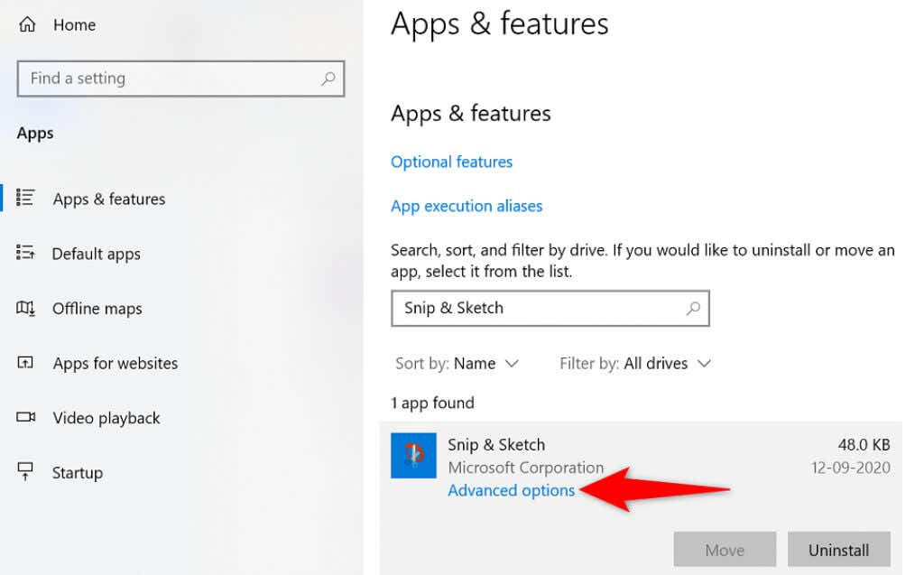
Task: Click the Home icon in the sidebar
Action: (x=27, y=24)
